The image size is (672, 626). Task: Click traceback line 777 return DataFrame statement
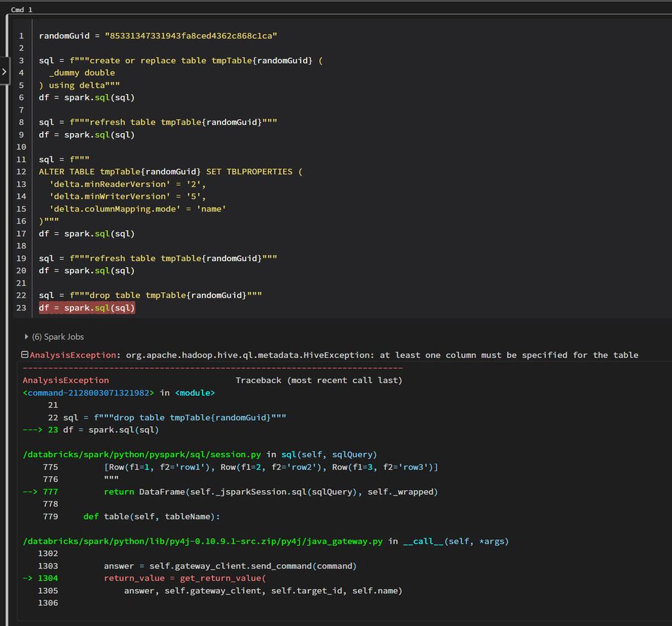pyautogui.click(x=270, y=491)
